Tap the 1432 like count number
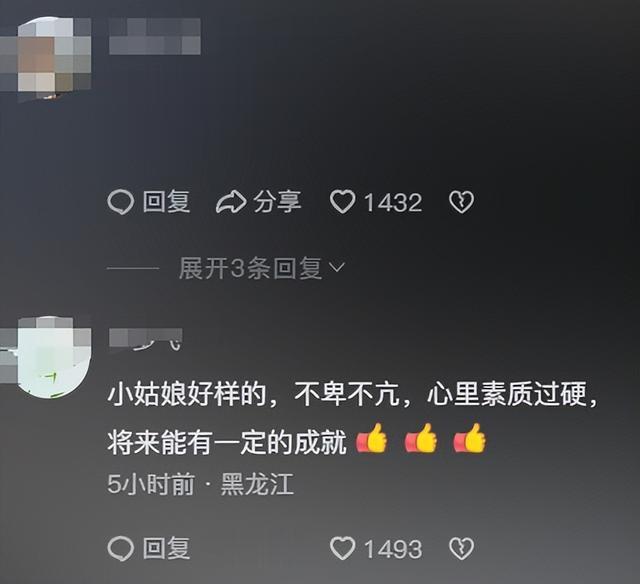640x584 pixels. (393, 203)
